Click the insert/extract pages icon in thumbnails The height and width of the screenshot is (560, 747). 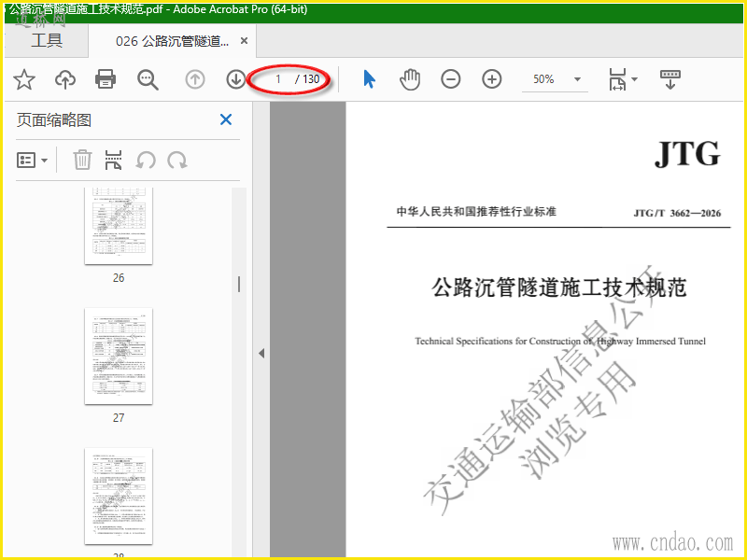coord(113,160)
